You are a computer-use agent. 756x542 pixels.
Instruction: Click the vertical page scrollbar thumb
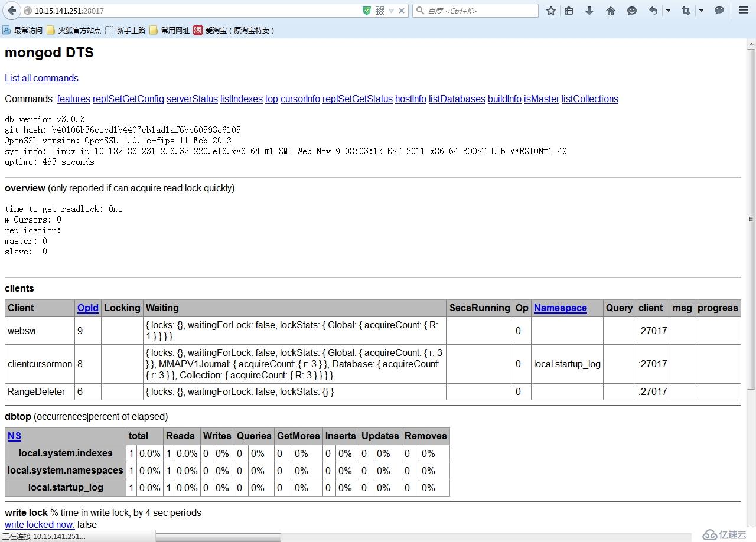pyautogui.click(x=751, y=218)
